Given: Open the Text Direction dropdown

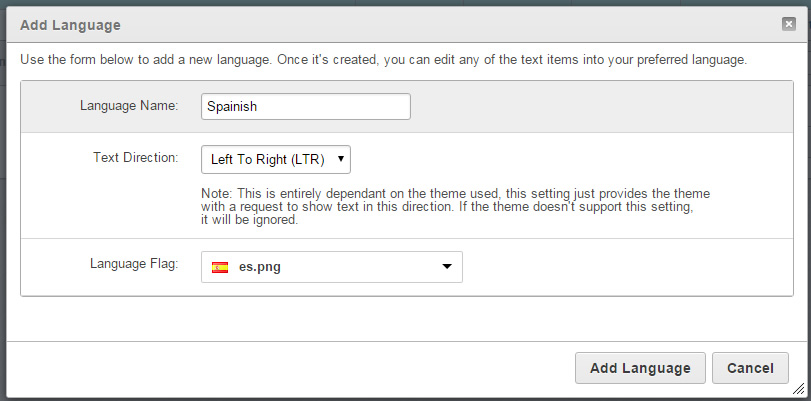Looking at the screenshot, I should coord(275,159).
